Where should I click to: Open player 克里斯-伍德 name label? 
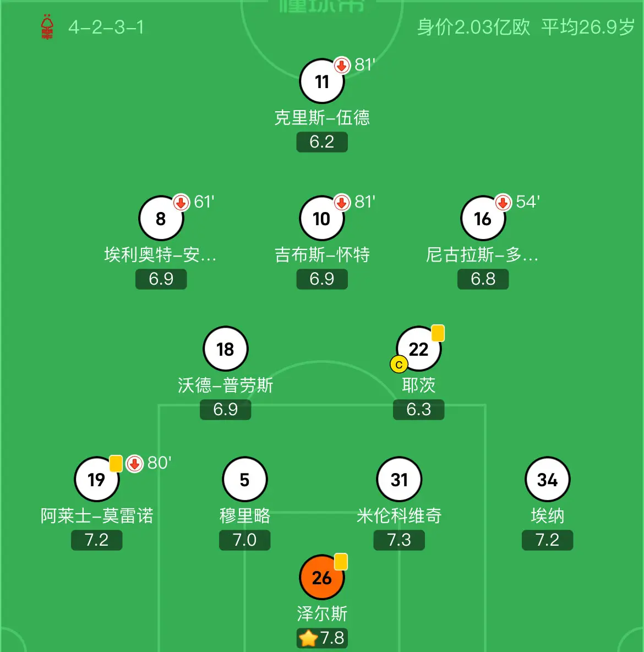322,118
